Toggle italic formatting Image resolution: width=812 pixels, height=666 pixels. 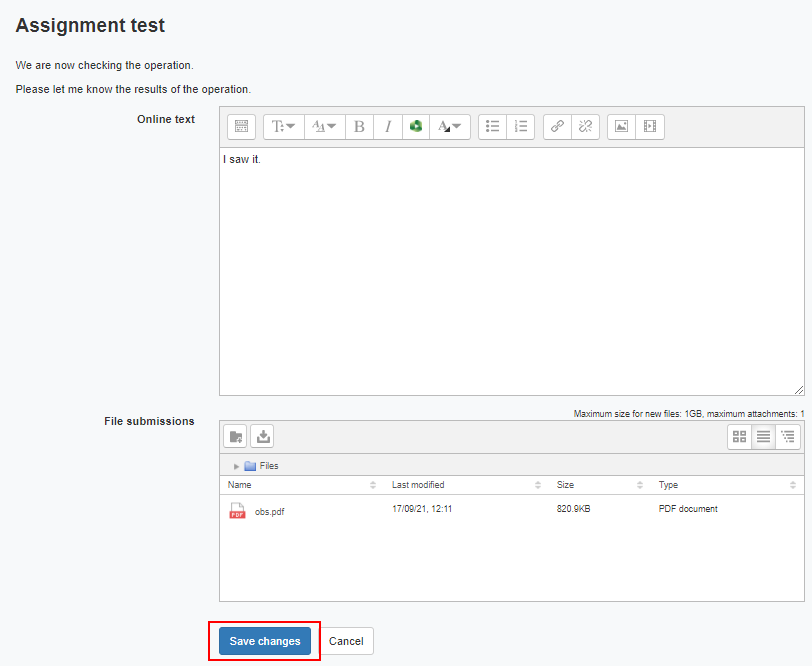pyautogui.click(x=388, y=127)
